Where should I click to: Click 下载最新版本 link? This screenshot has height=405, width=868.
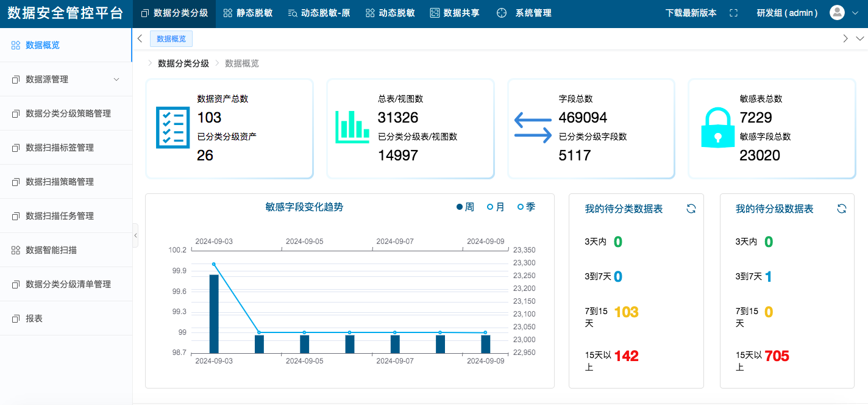pyautogui.click(x=691, y=13)
